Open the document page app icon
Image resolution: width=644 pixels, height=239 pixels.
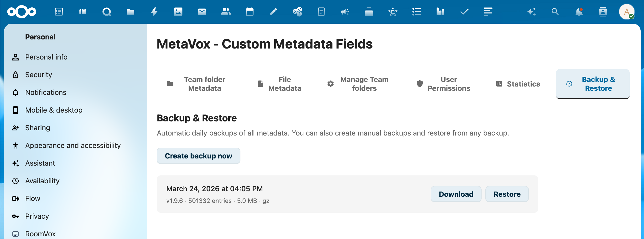click(321, 12)
